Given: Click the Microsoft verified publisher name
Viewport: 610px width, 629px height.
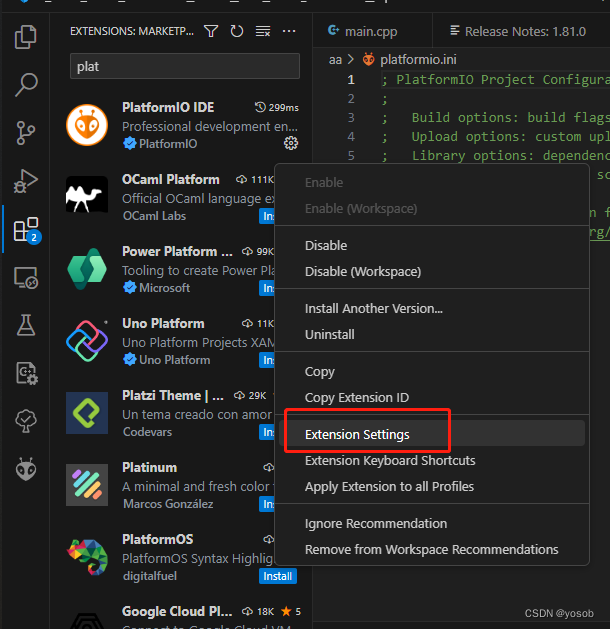Looking at the screenshot, I should 164,288.
